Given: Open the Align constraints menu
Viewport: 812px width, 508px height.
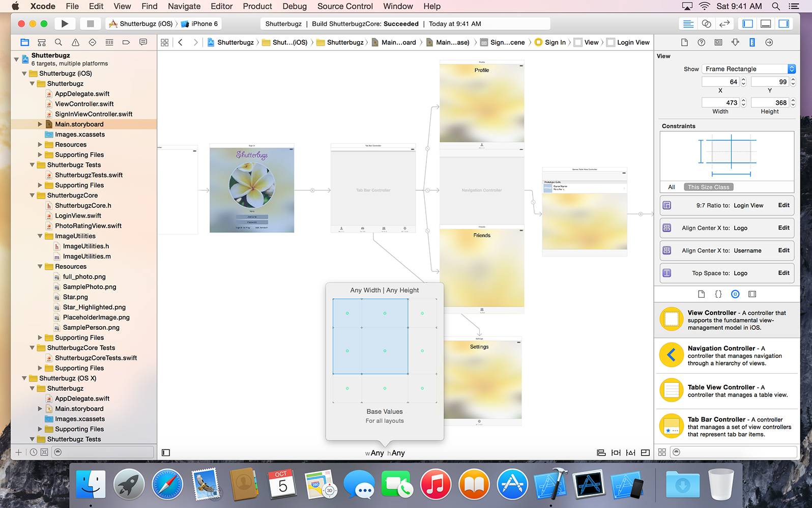Looking at the screenshot, I should point(601,453).
